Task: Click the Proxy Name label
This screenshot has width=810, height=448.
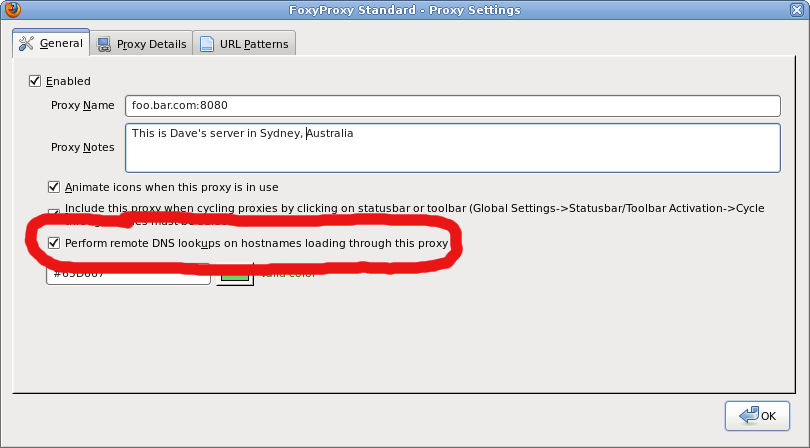Action: pos(83,105)
